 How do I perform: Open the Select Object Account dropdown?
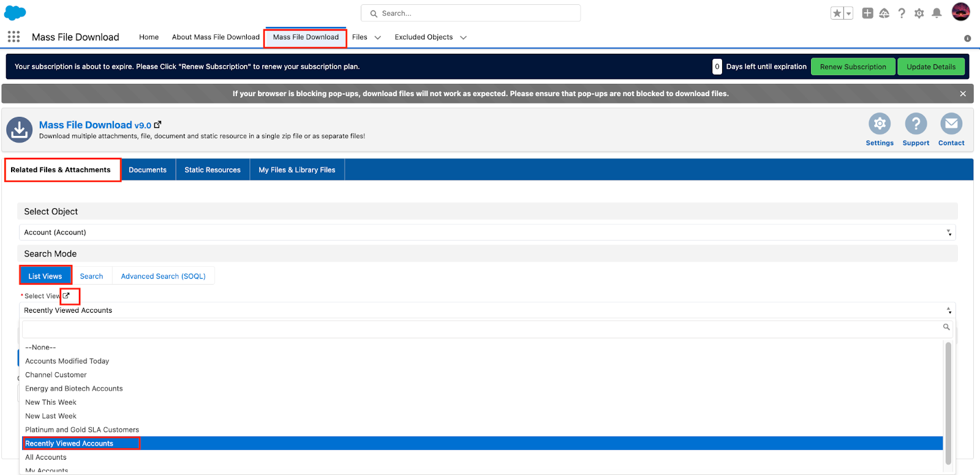[488, 232]
